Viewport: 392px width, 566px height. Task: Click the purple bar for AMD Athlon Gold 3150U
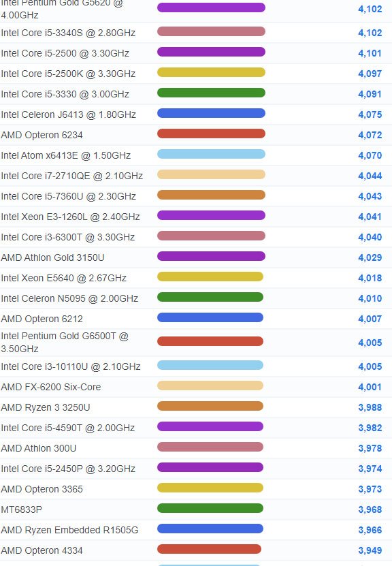(x=211, y=256)
